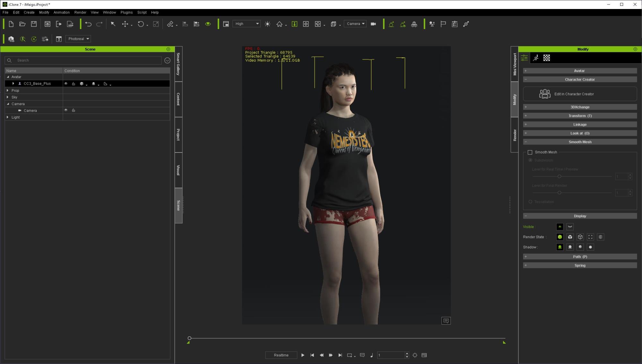Click the Export USD icon
The height and width of the screenshot is (364, 642).
70,24
